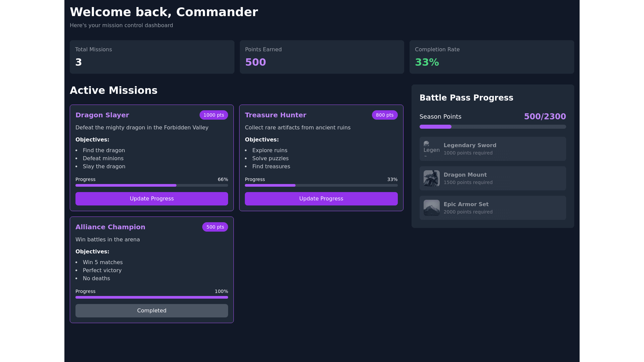This screenshot has height=362, width=644.
Task: Select the Completion Rate stat card
Action: [491, 57]
